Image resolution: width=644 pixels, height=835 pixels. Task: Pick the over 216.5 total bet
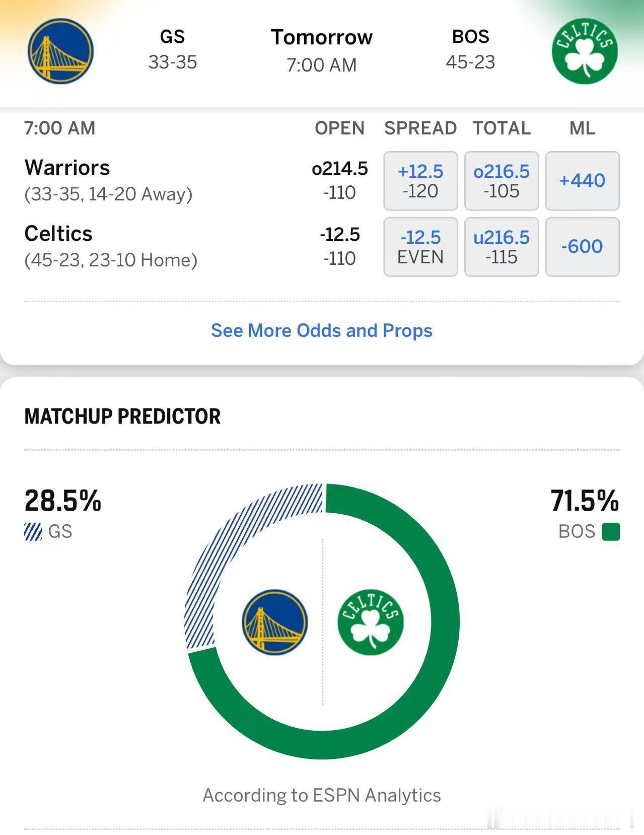(x=502, y=181)
